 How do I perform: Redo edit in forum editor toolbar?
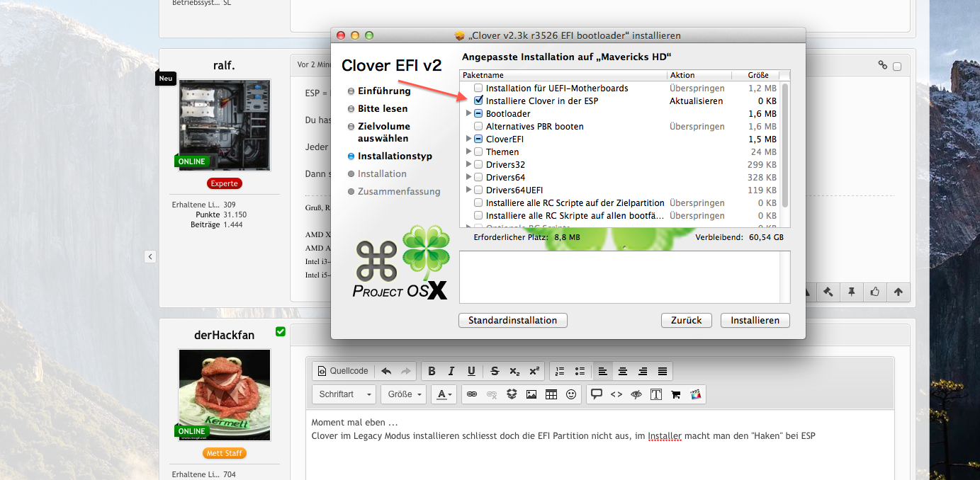[x=405, y=371]
